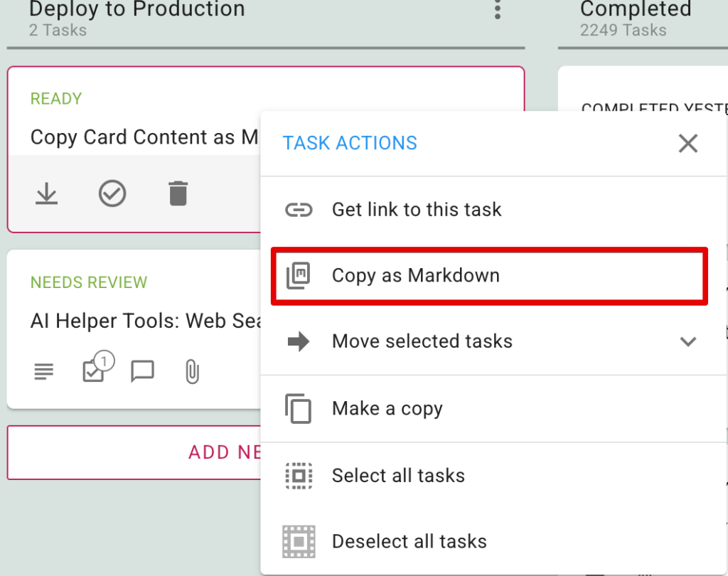Open the Copy Card Content as Markdown card
The width and height of the screenshot is (728, 576).
coord(144,137)
